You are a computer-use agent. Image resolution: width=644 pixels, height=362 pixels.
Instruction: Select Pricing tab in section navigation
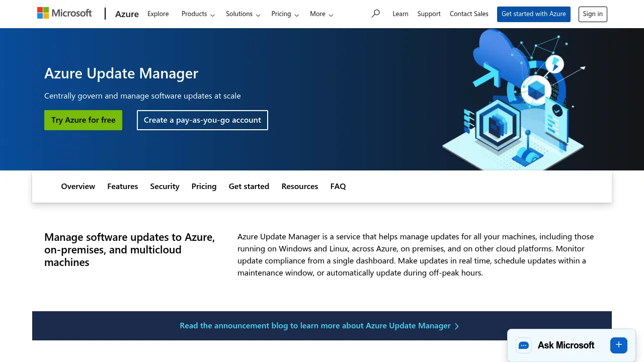(x=204, y=187)
